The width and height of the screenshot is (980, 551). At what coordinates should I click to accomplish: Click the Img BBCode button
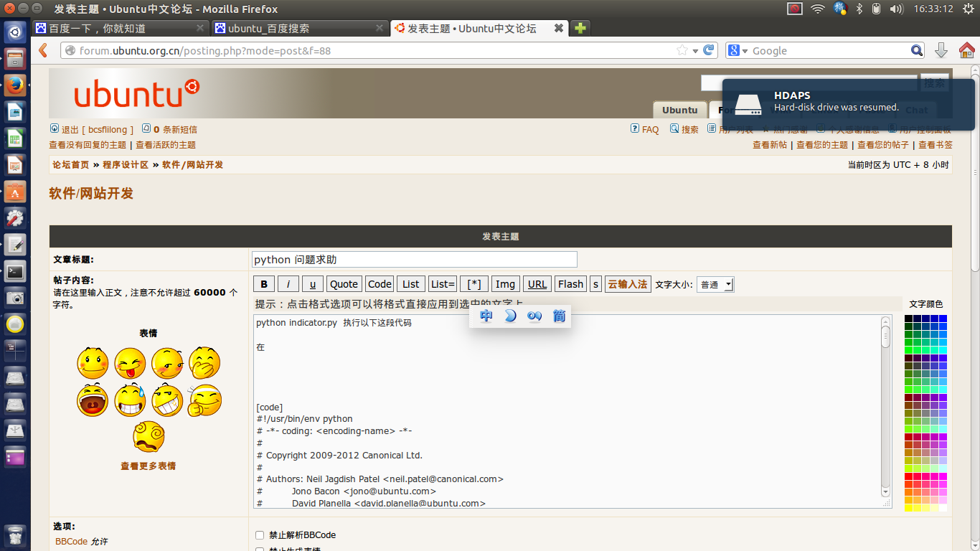[506, 284]
